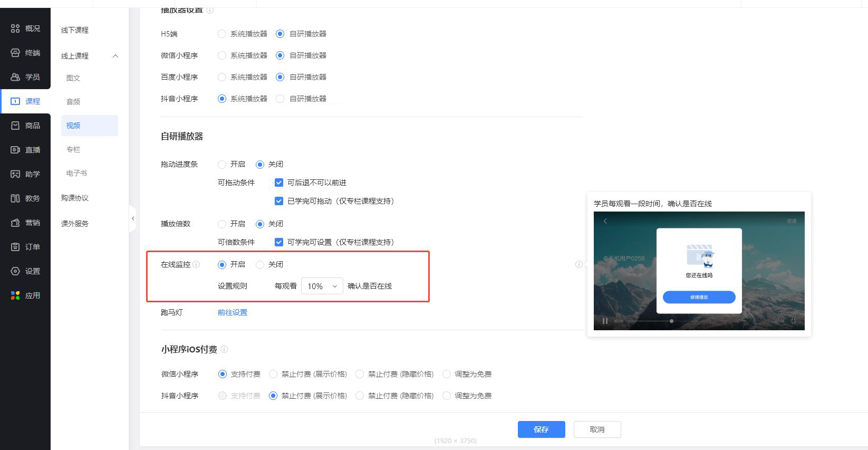Click 继续播放 button in preview image

click(x=699, y=297)
